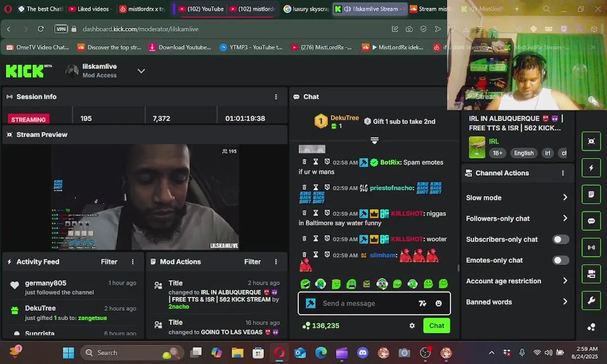The width and height of the screenshot is (607, 364).
Task: Open the Windows Start menu
Action: coord(68,352)
